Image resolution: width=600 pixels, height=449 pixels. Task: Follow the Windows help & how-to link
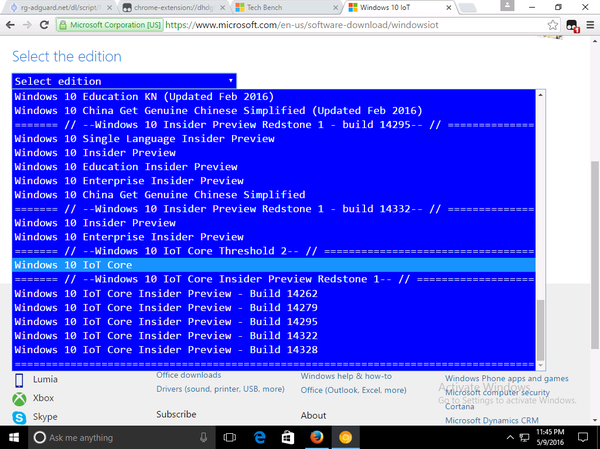click(x=354, y=375)
